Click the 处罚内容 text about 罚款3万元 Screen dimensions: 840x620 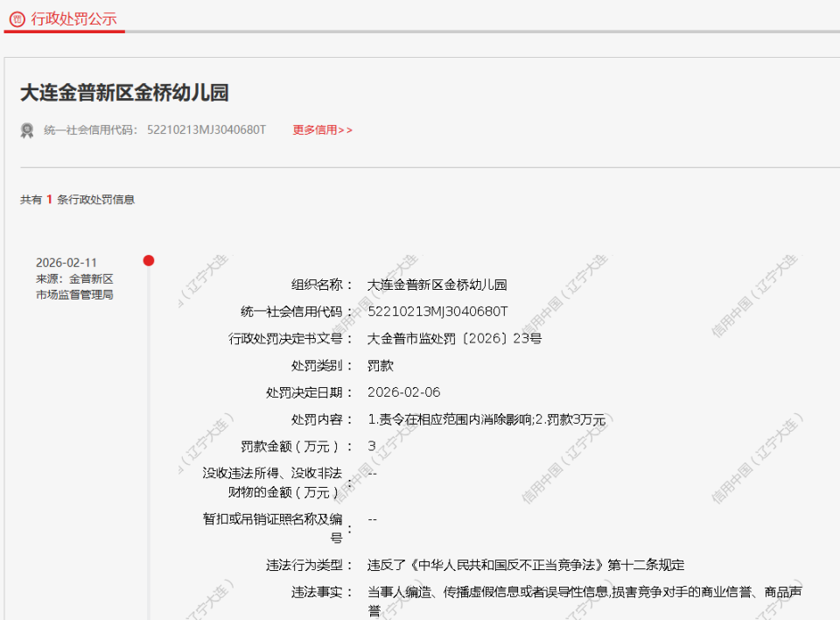tap(486, 419)
